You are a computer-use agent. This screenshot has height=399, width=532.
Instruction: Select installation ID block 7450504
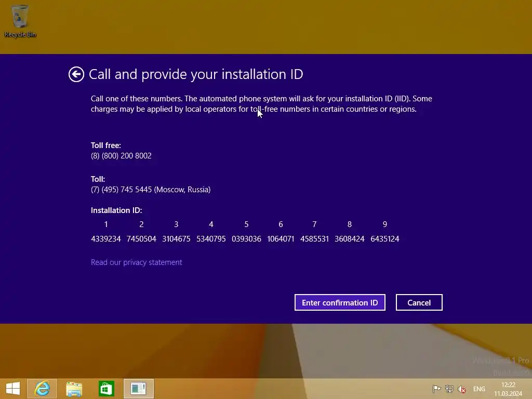click(x=141, y=239)
